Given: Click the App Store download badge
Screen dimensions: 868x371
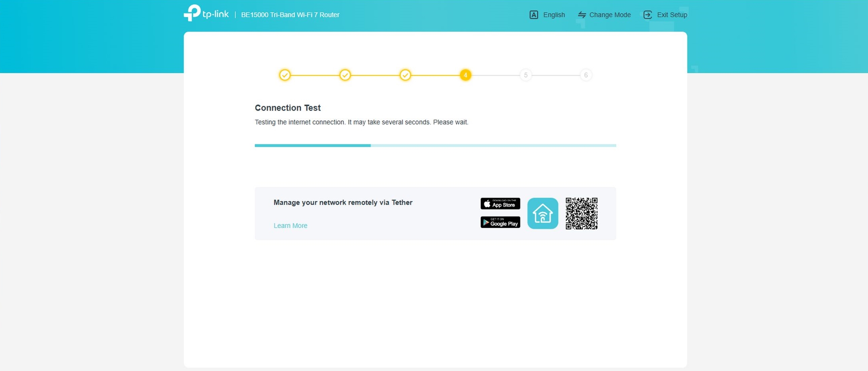Looking at the screenshot, I should (500, 204).
